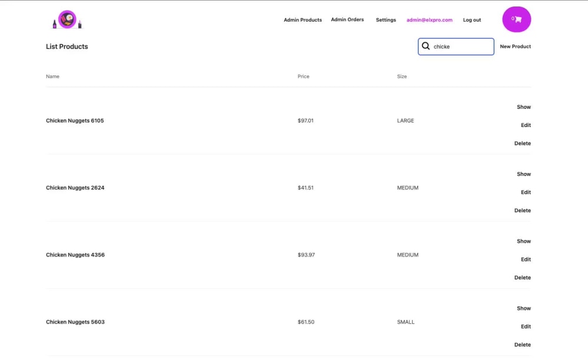This screenshot has height=364, width=588.
Task: Select the Chicken Nuggets 5603 name
Action: [75, 322]
